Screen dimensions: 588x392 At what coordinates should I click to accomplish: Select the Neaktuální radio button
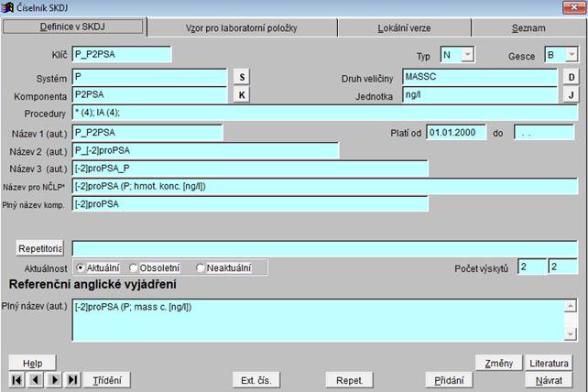201,267
